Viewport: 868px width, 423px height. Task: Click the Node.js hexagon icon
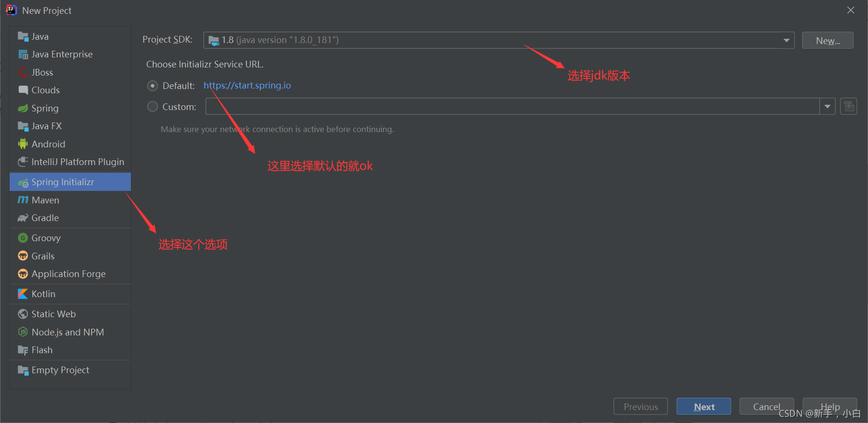tap(23, 332)
